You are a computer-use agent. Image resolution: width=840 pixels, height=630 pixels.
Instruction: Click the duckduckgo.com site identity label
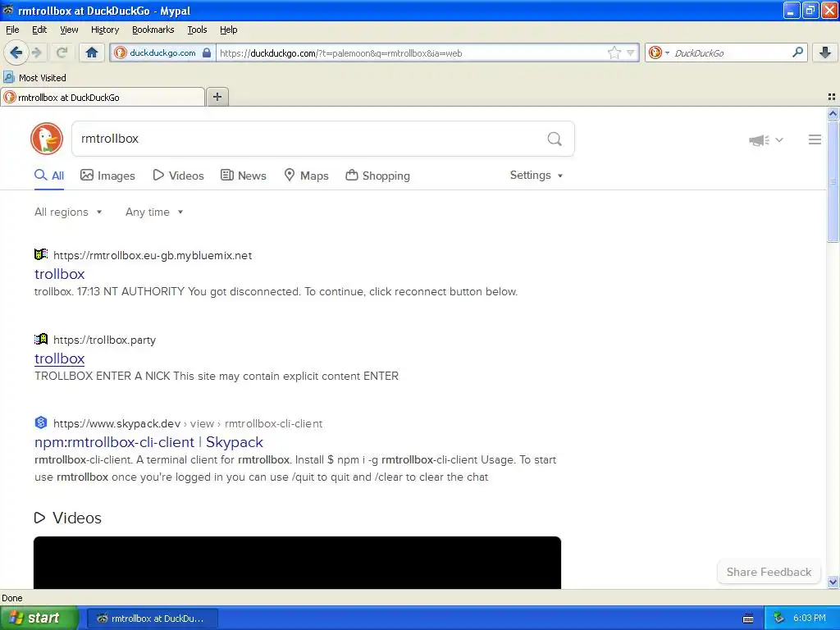click(x=162, y=52)
